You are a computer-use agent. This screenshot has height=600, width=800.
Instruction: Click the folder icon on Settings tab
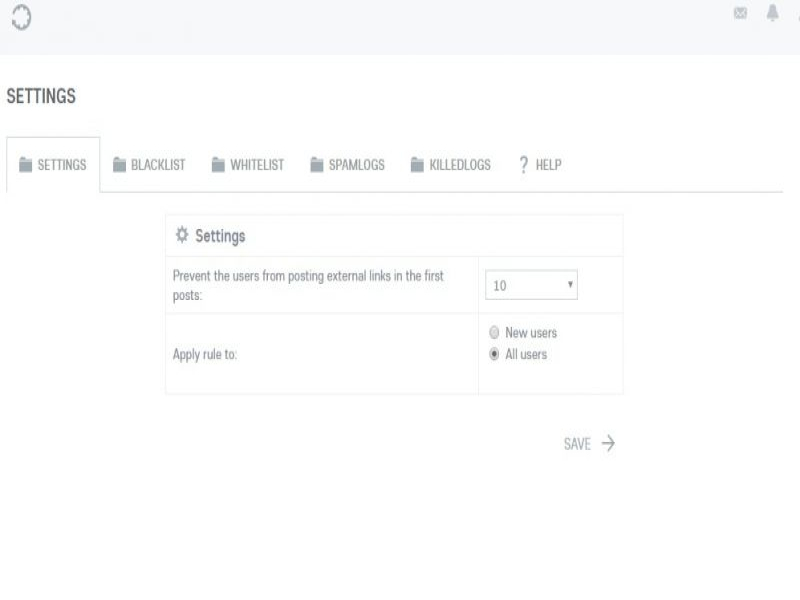point(26,165)
